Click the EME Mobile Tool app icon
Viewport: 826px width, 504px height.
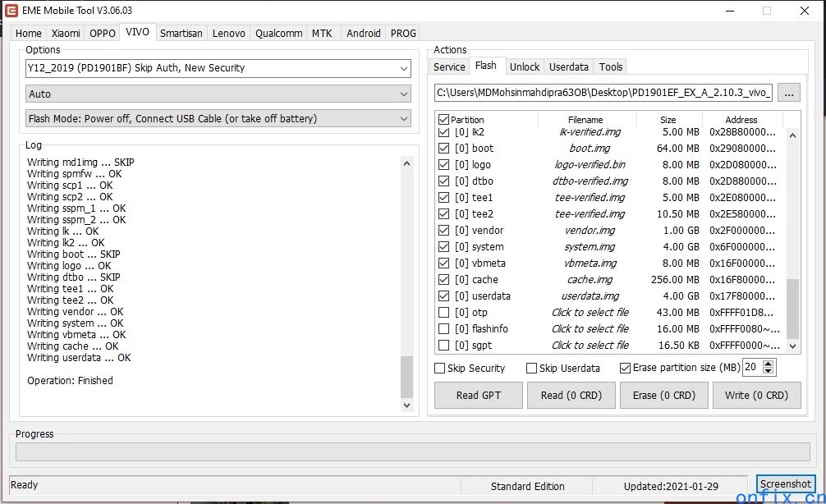point(11,11)
